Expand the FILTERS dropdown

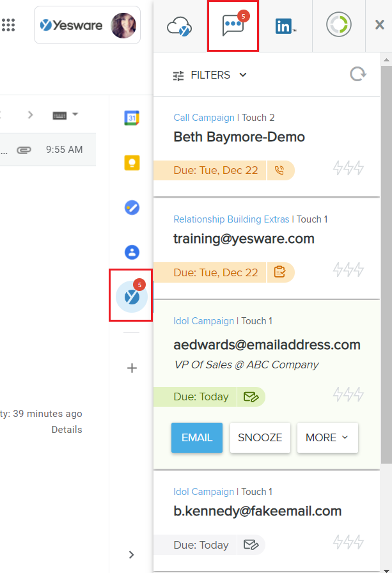click(x=210, y=75)
